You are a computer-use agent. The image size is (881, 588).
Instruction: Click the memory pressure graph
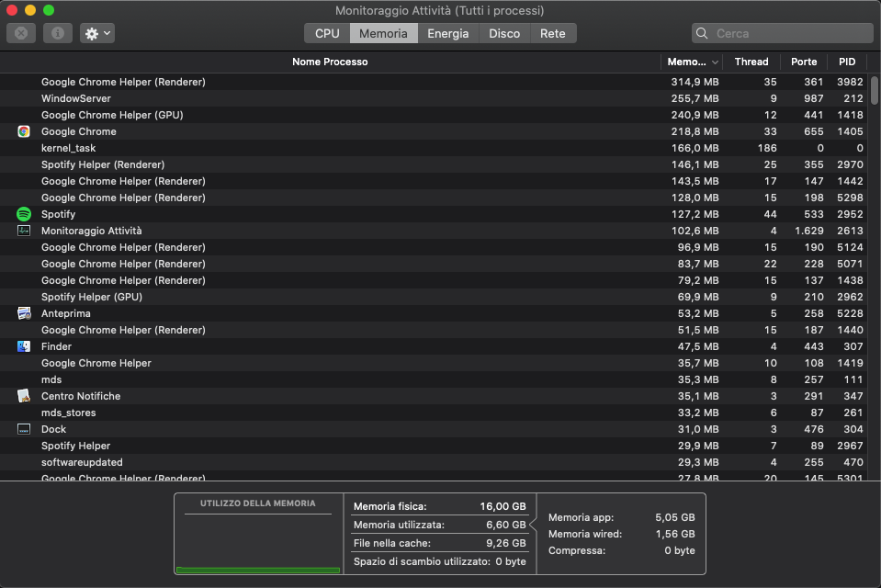(258, 544)
